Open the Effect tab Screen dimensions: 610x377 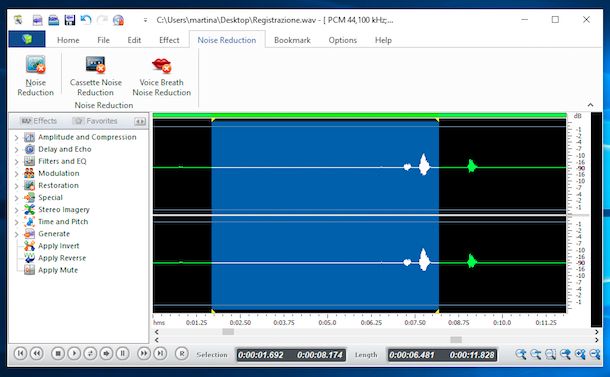pyautogui.click(x=169, y=40)
